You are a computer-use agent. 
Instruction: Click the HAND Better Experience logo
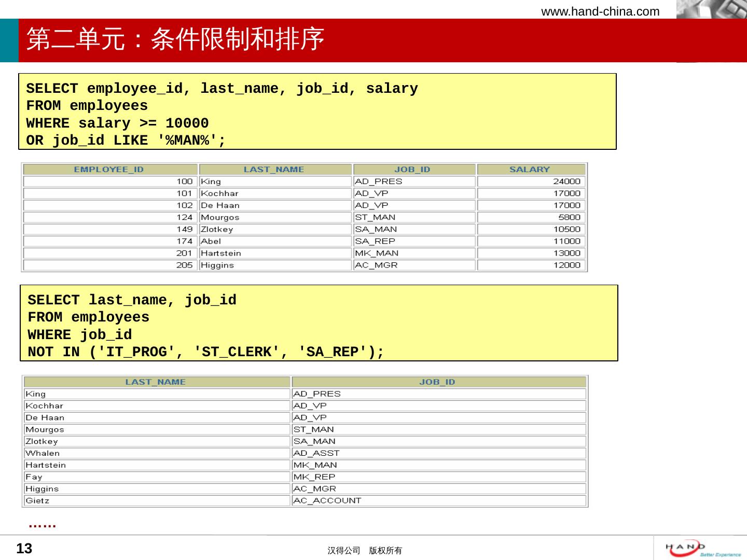coord(703,549)
